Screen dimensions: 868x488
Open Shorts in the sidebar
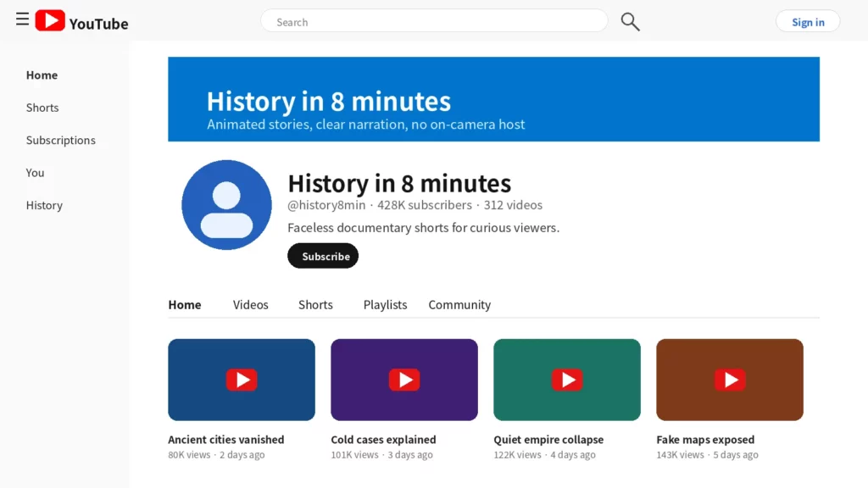[x=42, y=108]
